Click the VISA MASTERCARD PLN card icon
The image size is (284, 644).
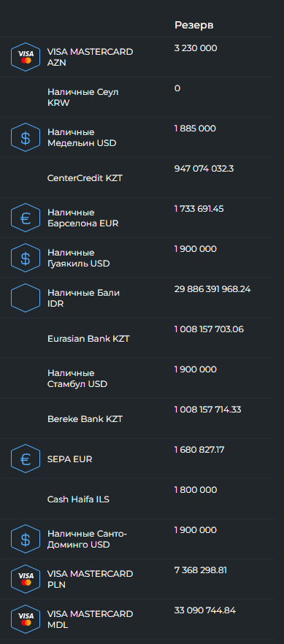click(x=26, y=579)
